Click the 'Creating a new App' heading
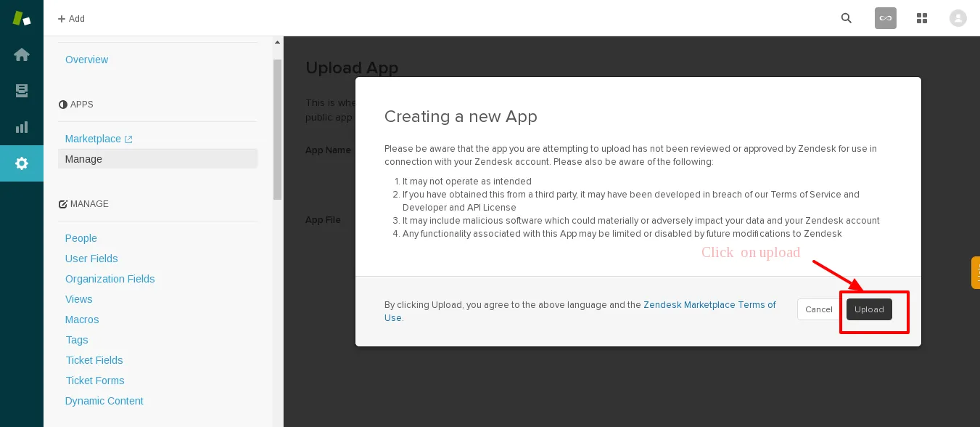This screenshot has height=427, width=980. (461, 116)
